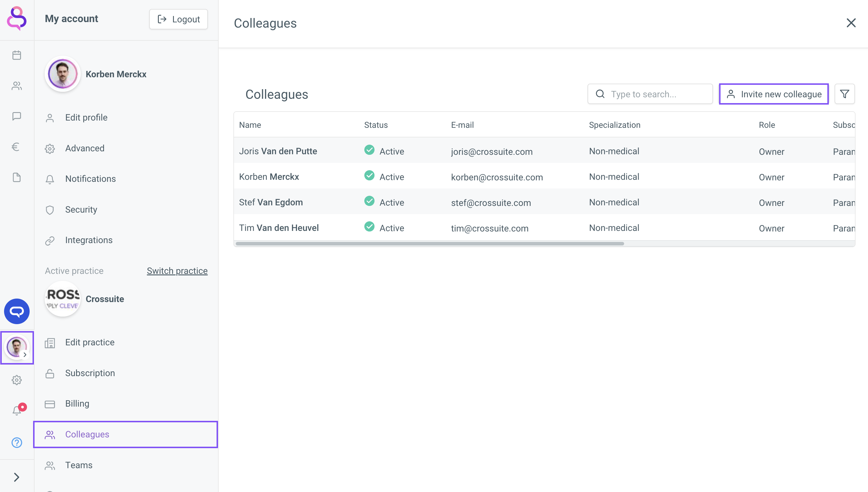Open the messages chat icon
868x492 pixels.
pyautogui.click(x=17, y=116)
